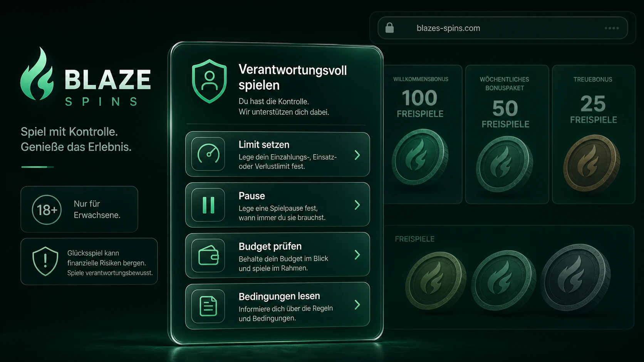The width and height of the screenshot is (644, 362).
Task: Click the wallet icon for Budget prüfen
Action: (208, 255)
